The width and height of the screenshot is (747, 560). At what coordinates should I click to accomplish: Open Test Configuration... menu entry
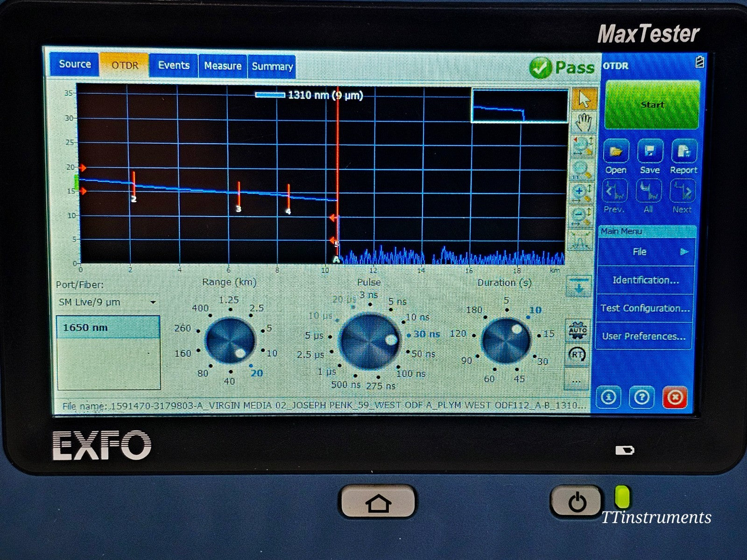(645, 308)
